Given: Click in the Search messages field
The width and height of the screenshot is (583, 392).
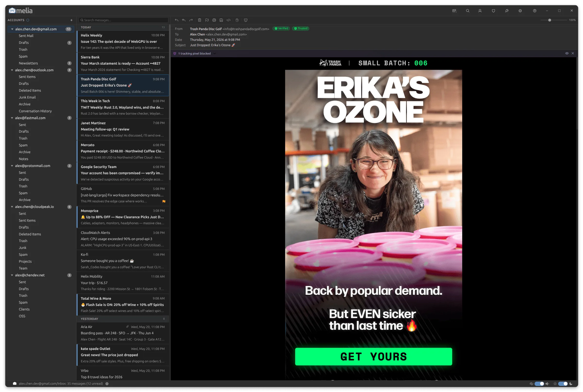Looking at the screenshot, I should click(123, 20).
